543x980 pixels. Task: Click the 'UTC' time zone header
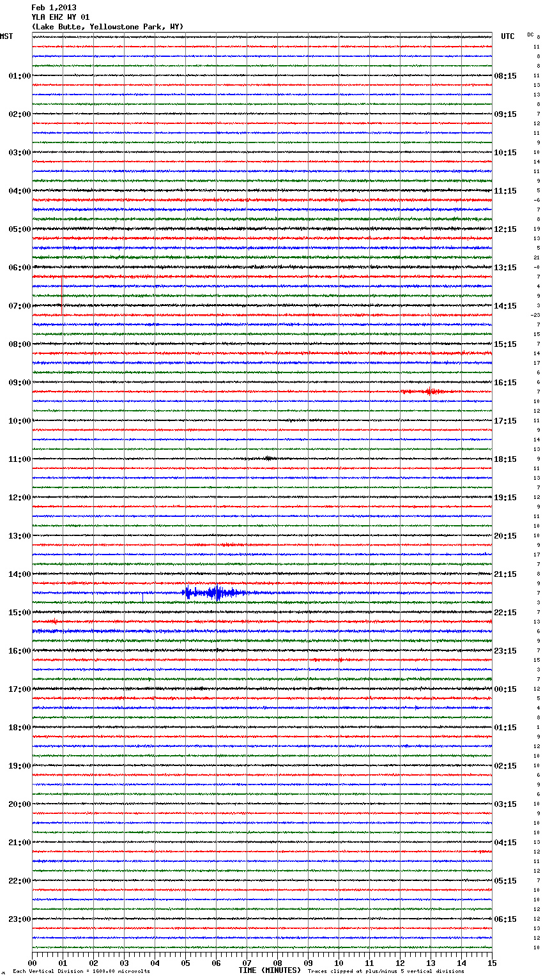[x=507, y=36]
